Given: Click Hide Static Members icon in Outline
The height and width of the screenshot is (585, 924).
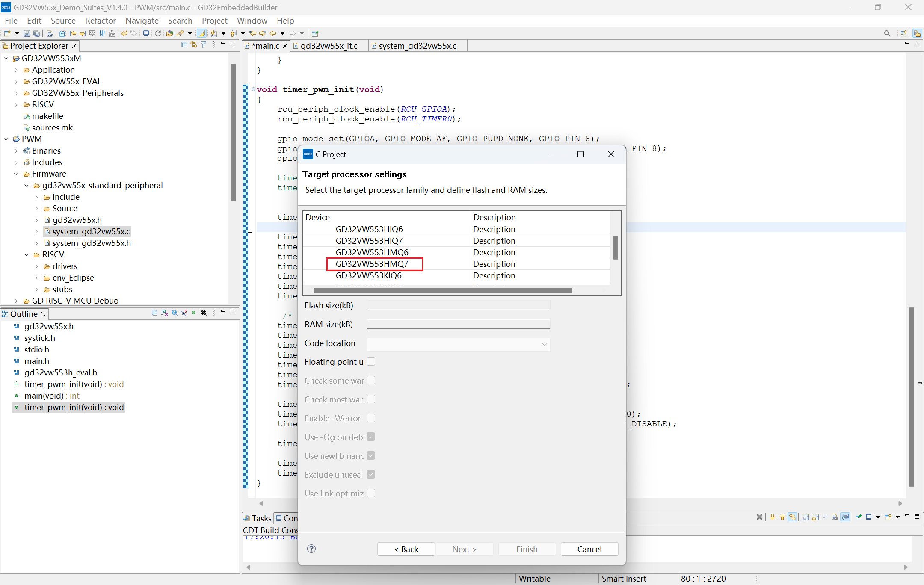Looking at the screenshot, I should tap(184, 313).
